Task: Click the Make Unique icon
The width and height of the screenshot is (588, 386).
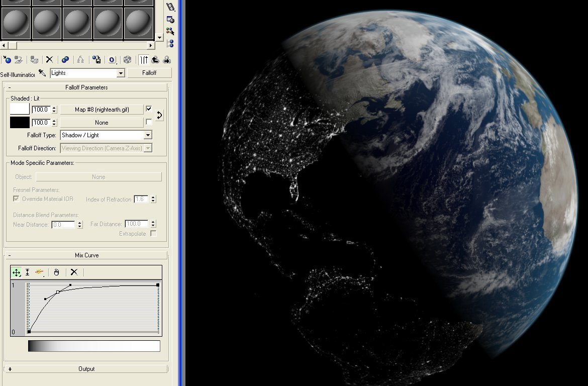Action: pos(80,60)
